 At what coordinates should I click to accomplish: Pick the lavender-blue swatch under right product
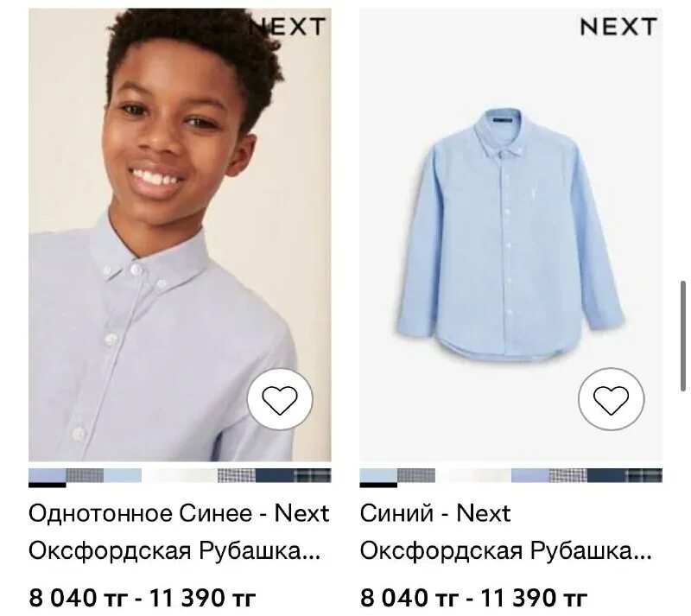530,476
